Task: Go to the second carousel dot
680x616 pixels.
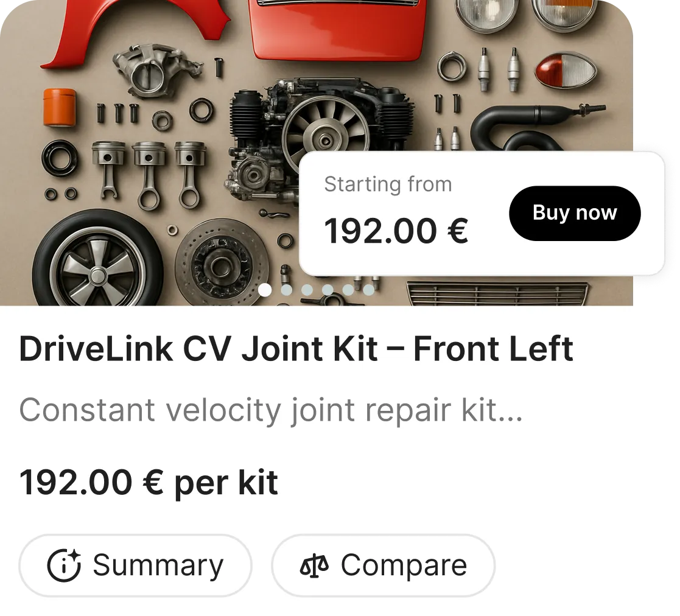Action: click(286, 290)
